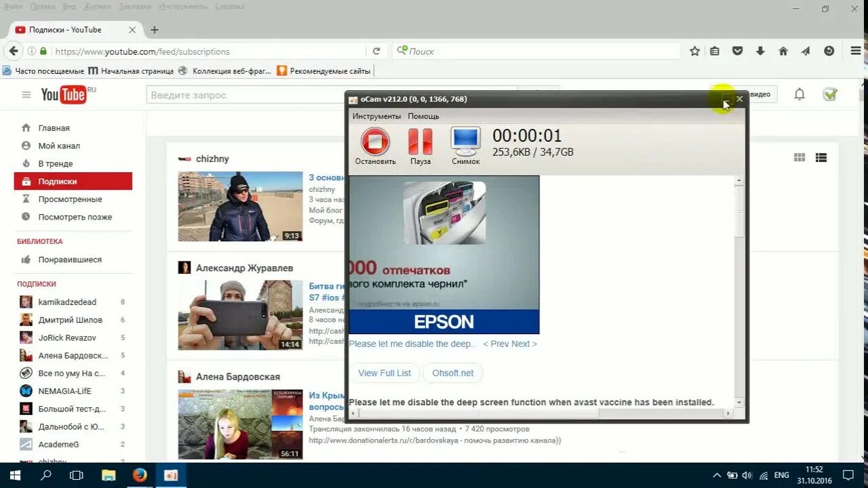Switch feed to grid view
The image size is (868, 488).
point(800,157)
